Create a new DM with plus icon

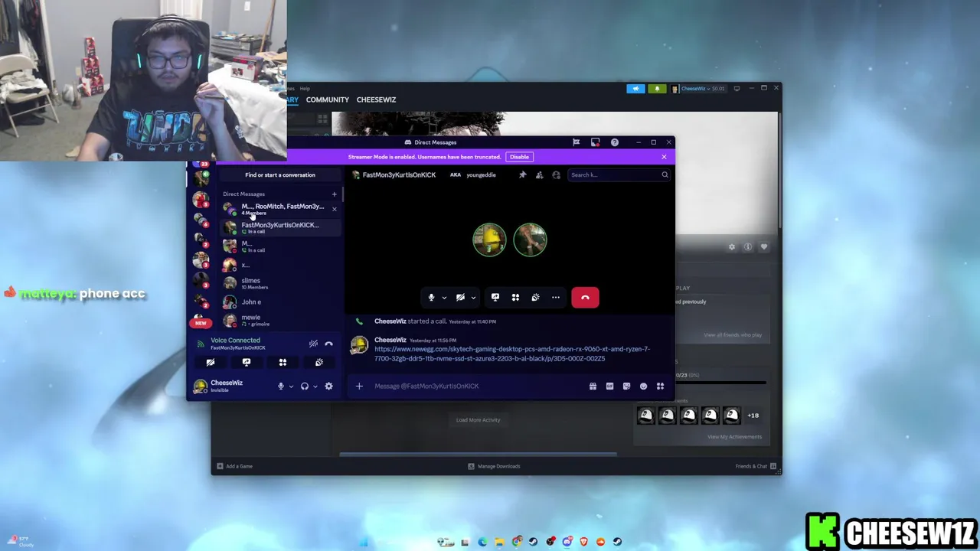334,194
